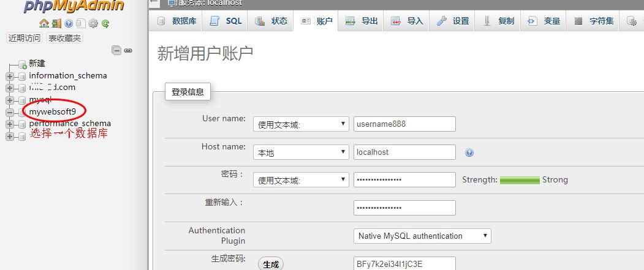Click the chain link icon above tree
Screen dimensions: 644x270
[128, 50]
